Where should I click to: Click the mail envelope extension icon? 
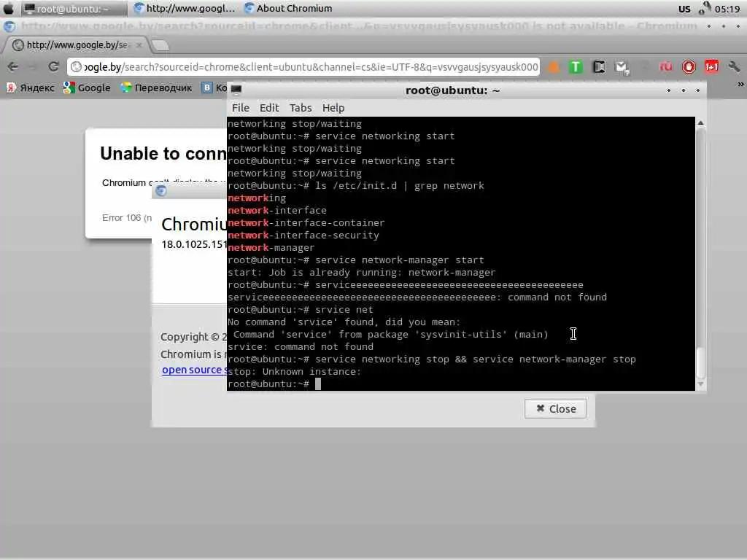tap(622, 67)
